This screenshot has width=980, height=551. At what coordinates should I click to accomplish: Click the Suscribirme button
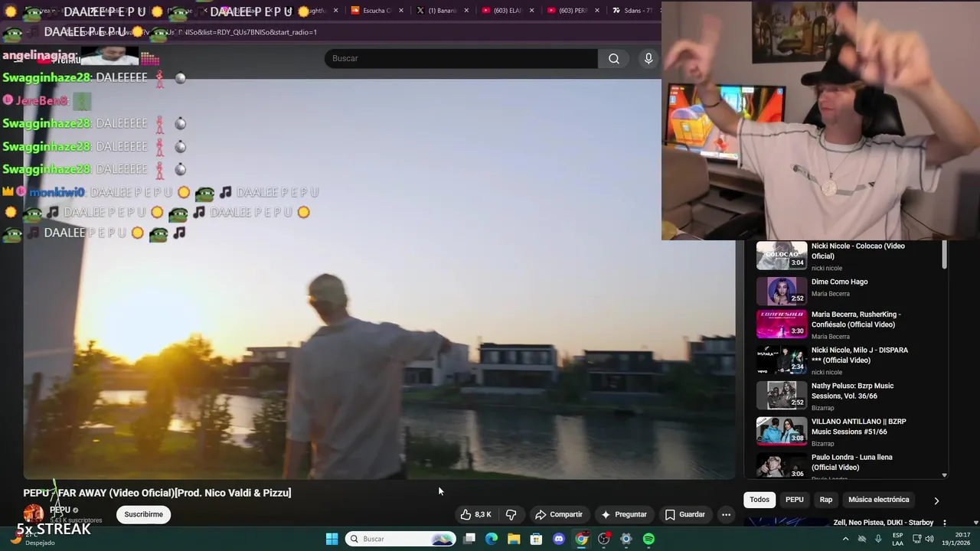(144, 514)
